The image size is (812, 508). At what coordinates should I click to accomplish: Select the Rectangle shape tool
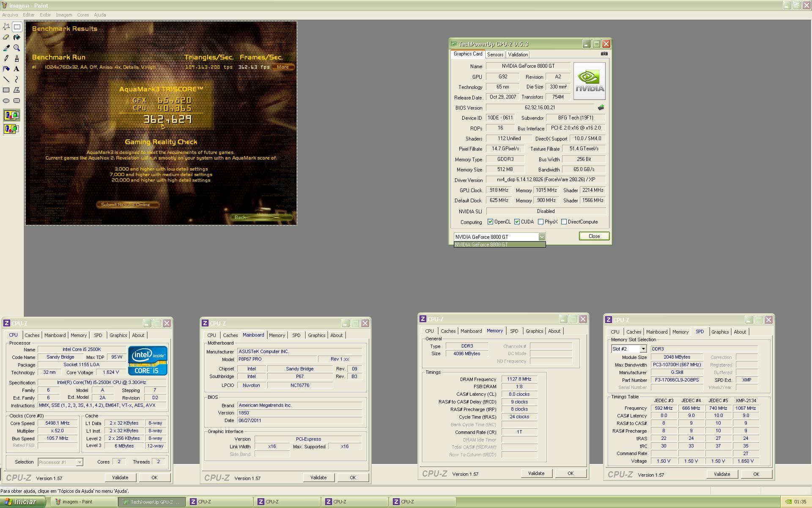pyautogui.click(x=6, y=90)
